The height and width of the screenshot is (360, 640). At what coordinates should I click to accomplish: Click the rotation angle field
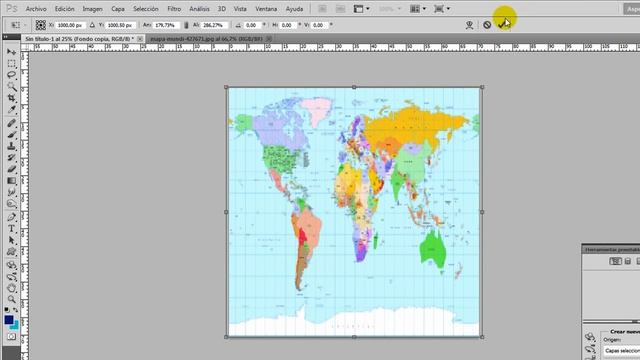coord(252,25)
